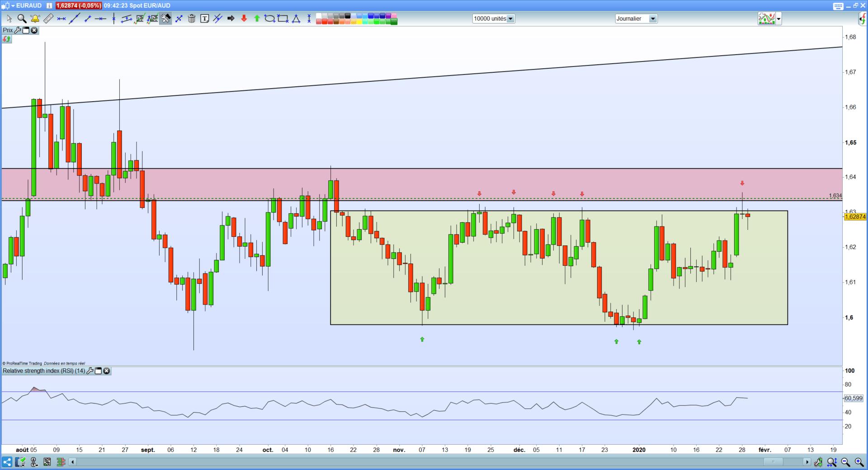Select the rectangle drawing tool
Screen dimensions: 868x470
click(283, 19)
